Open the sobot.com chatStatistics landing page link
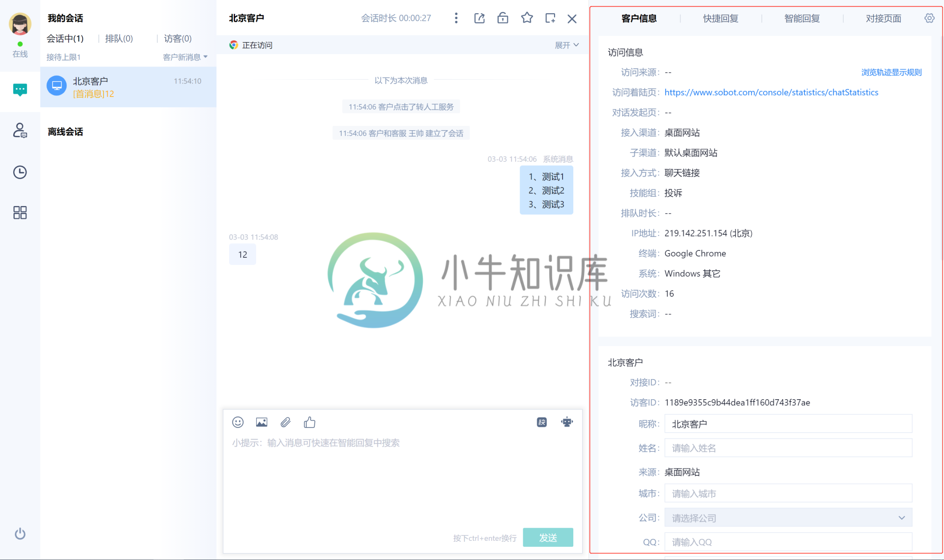Image resolution: width=944 pixels, height=560 pixels. point(771,92)
